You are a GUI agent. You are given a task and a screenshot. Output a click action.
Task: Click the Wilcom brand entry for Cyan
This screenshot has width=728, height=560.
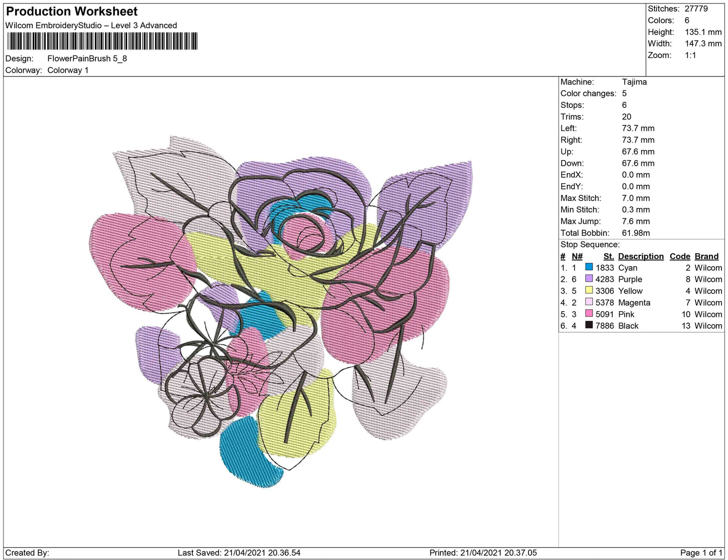707,267
